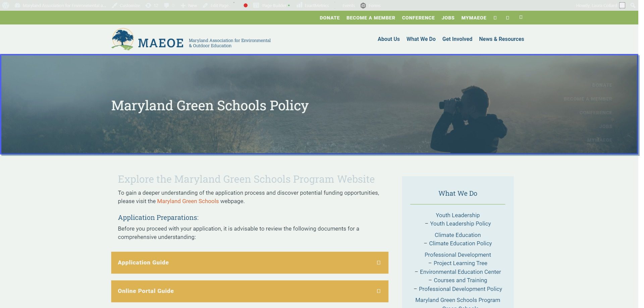Viewport: 644px width, 308px height.
Task: Open ExactMetrics in admin bar
Action: [313, 5]
